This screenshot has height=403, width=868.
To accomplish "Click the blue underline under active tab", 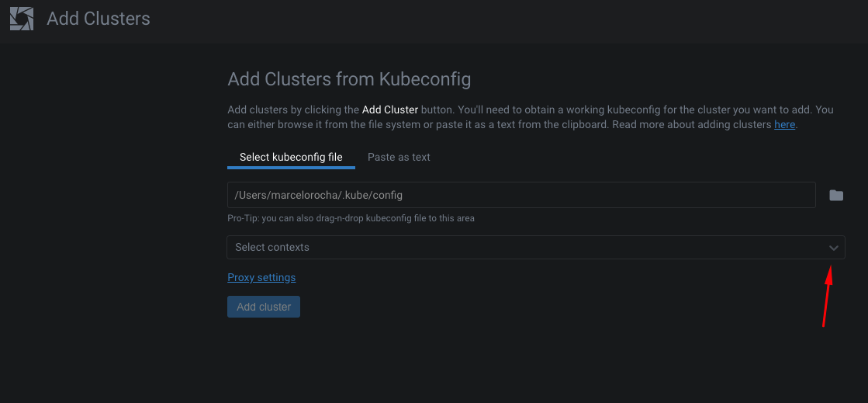I will click(x=291, y=168).
